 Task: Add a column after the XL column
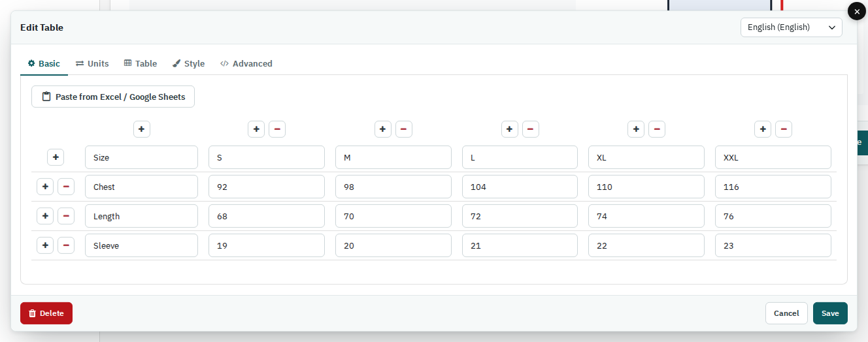click(x=636, y=129)
